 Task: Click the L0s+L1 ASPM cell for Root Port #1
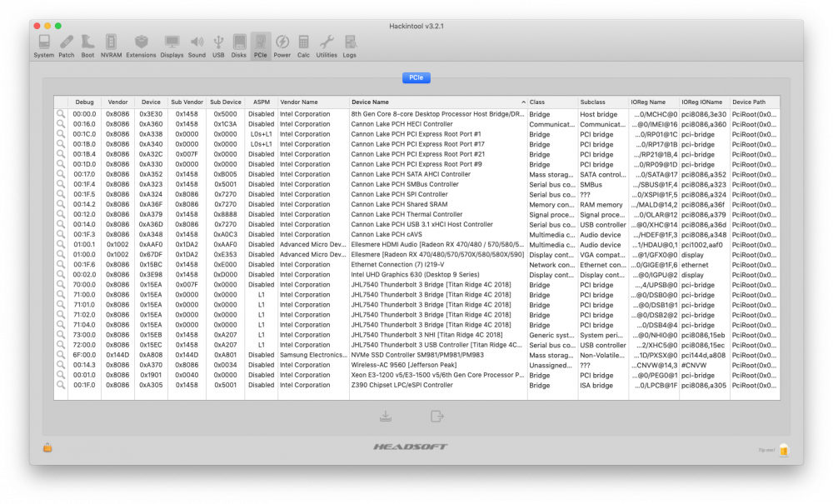[262, 134]
